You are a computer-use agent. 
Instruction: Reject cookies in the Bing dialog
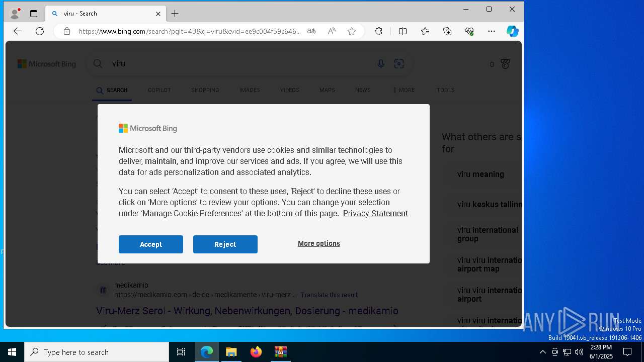click(x=225, y=244)
